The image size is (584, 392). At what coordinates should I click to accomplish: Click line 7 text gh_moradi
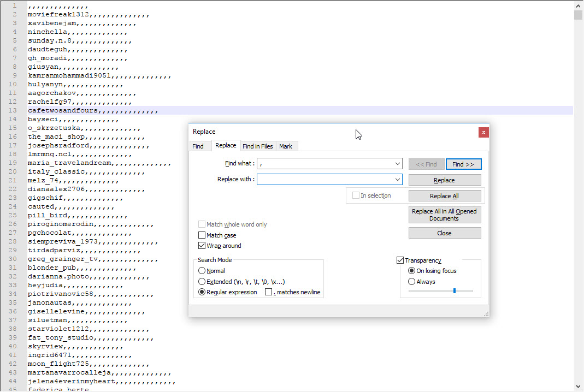tap(48, 58)
